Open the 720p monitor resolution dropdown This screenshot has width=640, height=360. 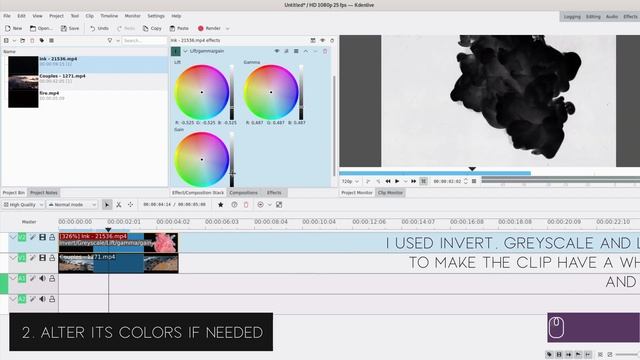[350, 181]
